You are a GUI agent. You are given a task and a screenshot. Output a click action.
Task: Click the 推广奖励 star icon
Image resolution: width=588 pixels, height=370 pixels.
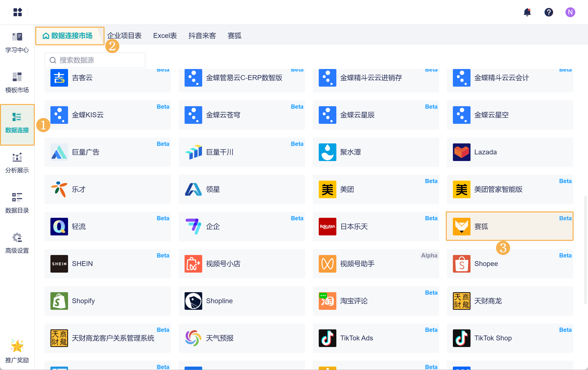(17, 346)
